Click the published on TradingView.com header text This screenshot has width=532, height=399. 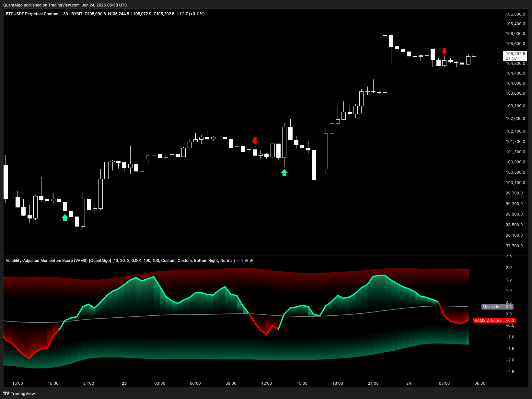pyautogui.click(x=65, y=5)
